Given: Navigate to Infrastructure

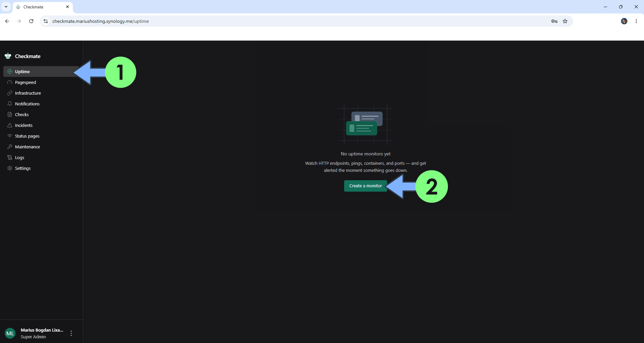Looking at the screenshot, I should (x=42, y=93).
